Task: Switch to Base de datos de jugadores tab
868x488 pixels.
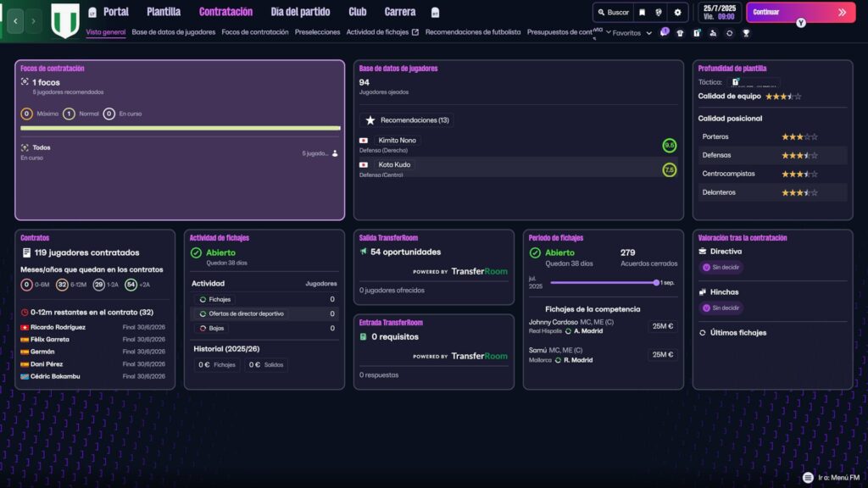Action: [174, 32]
